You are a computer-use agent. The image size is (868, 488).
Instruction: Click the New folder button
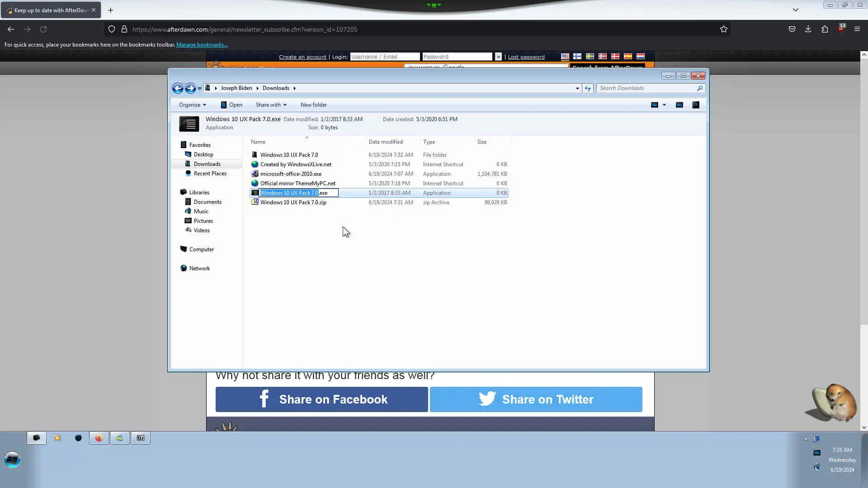click(313, 105)
